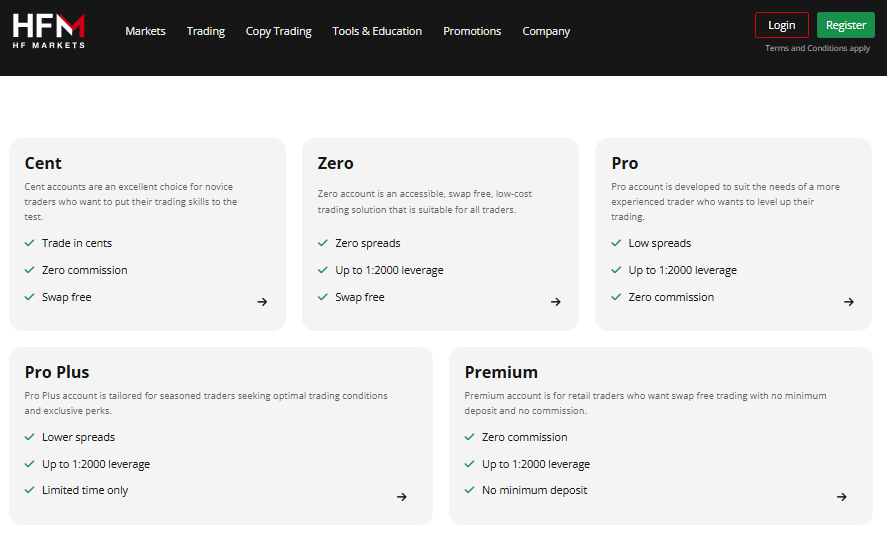This screenshot has height=538, width=887.
Task: Click the Pro Plus account description paragraph
Action: coord(206,403)
